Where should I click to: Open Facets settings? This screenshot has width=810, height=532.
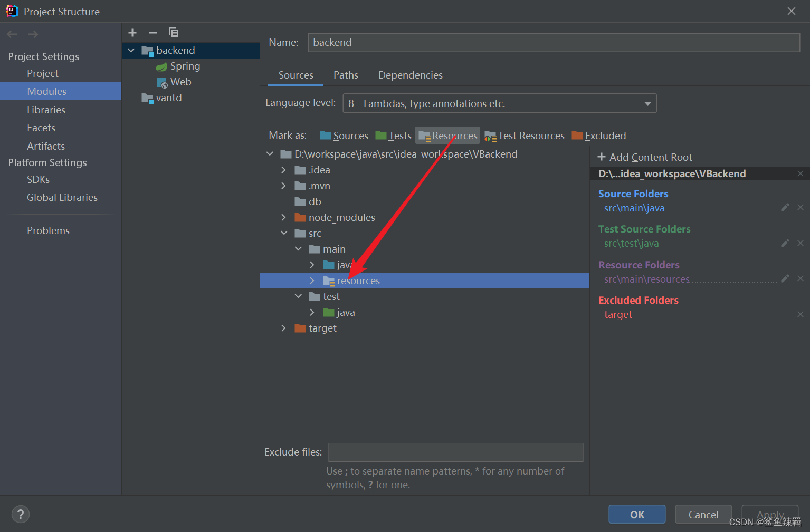pos(41,128)
